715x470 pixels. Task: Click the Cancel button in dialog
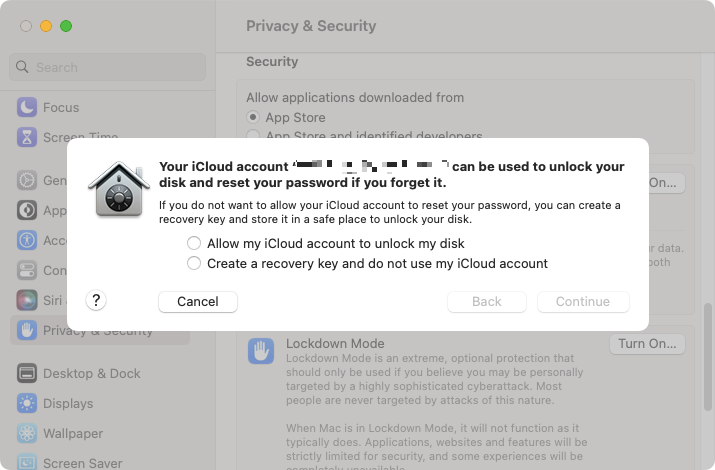point(198,302)
